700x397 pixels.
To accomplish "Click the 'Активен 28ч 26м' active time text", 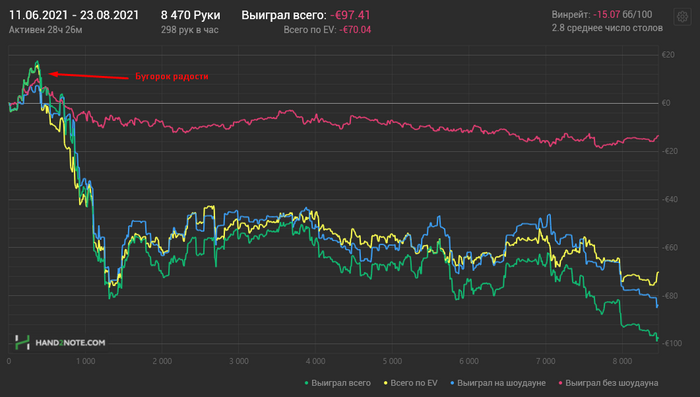I will pyautogui.click(x=46, y=30).
